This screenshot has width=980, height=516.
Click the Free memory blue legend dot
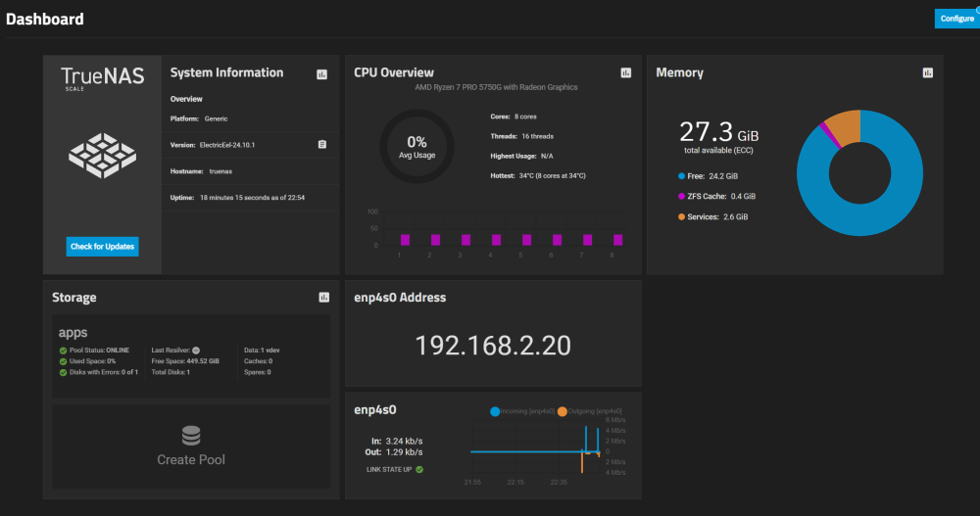(681, 176)
